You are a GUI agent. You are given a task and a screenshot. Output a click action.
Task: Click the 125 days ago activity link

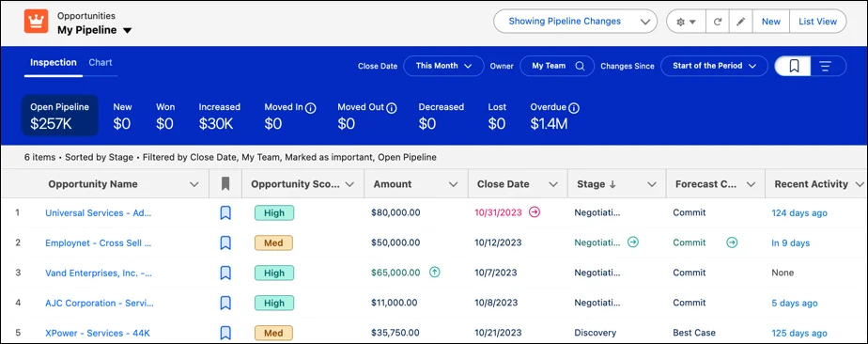pos(799,333)
